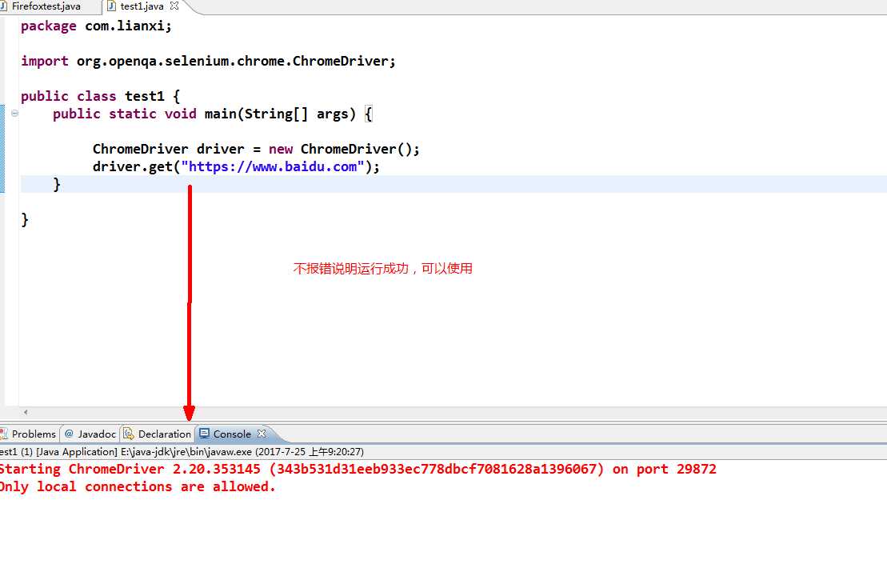This screenshot has width=887, height=588.
Task: Close the test1.java editor tab
Action: click(x=174, y=6)
